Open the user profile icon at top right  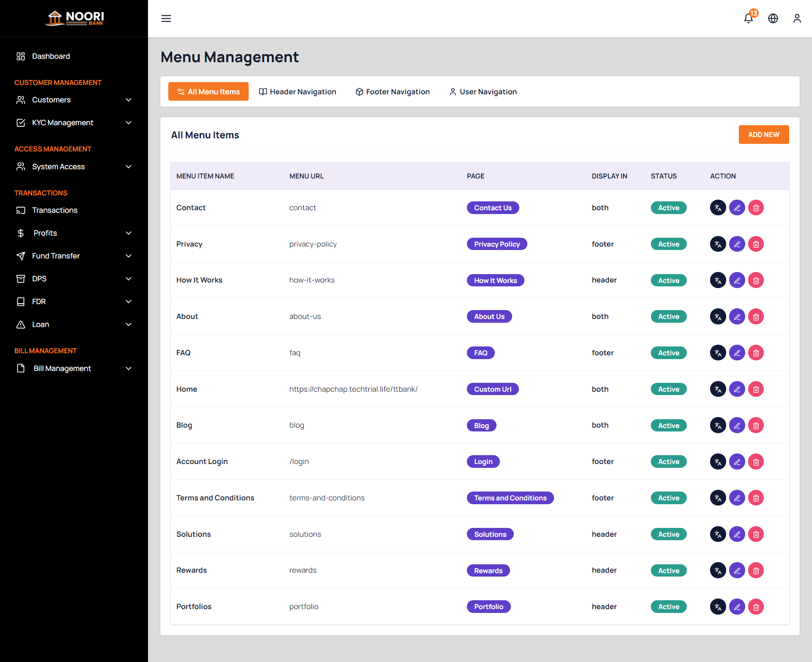click(x=797, y=19)
